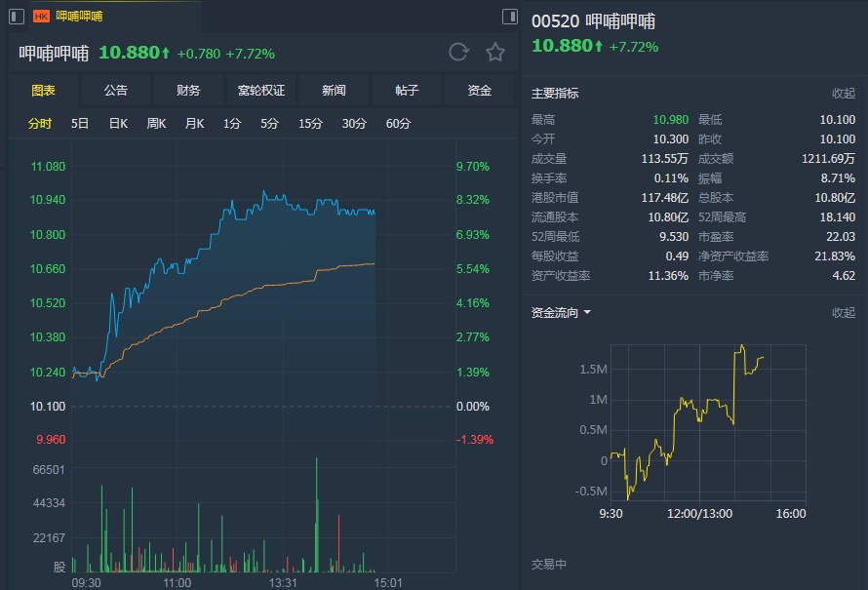
Task: Click the green up arrow beside 10.880
Action: [x=167, y=53]
